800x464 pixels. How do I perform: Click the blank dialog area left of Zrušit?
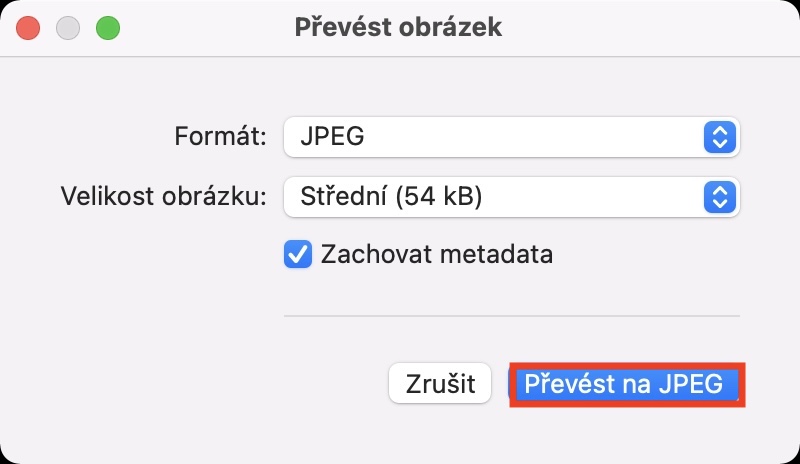click(200, 384)
